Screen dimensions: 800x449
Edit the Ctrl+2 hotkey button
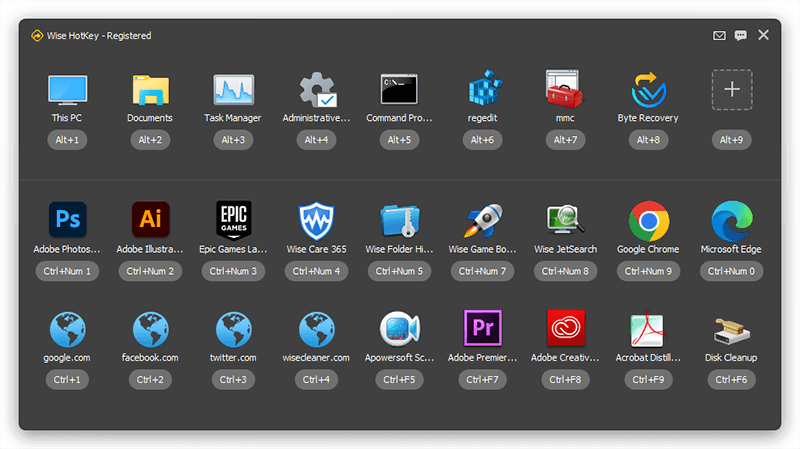click(150, 380)
